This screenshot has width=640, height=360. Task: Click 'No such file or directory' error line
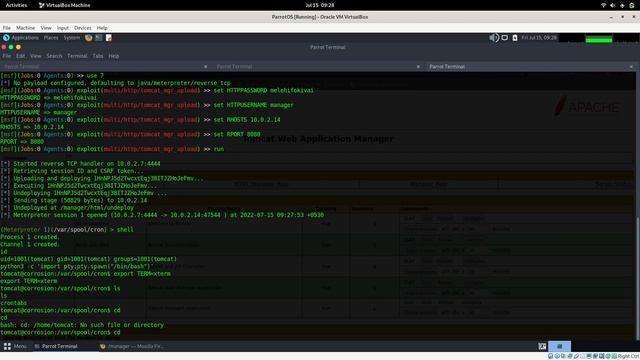(x=82, y=325)
